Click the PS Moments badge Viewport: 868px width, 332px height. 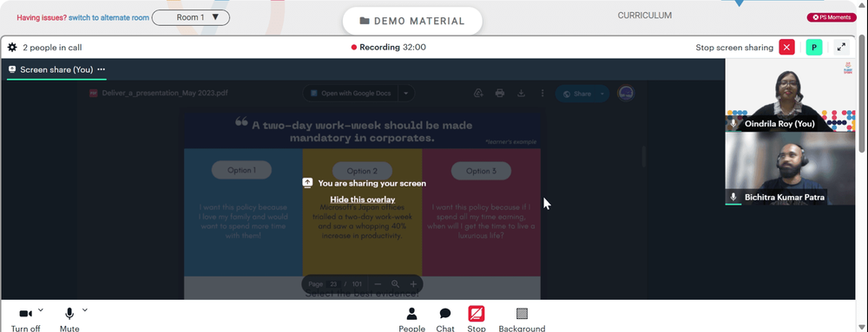(832, 17)
